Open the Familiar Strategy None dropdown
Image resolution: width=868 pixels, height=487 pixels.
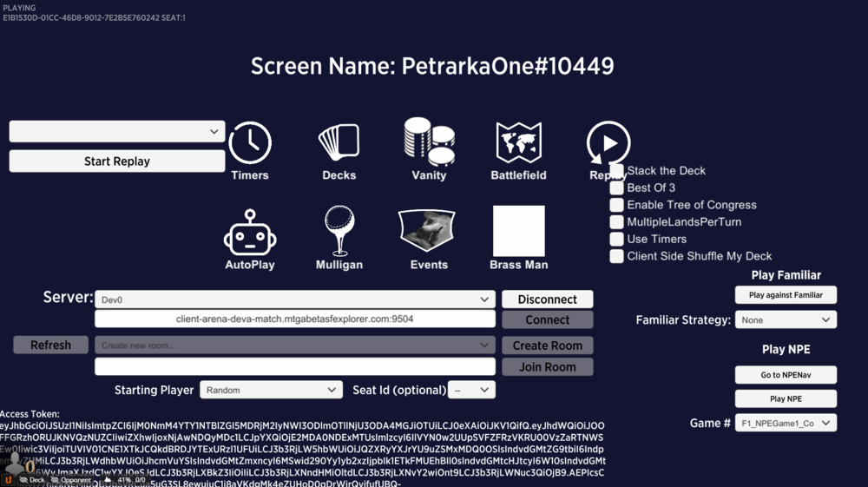coord(786,319)
